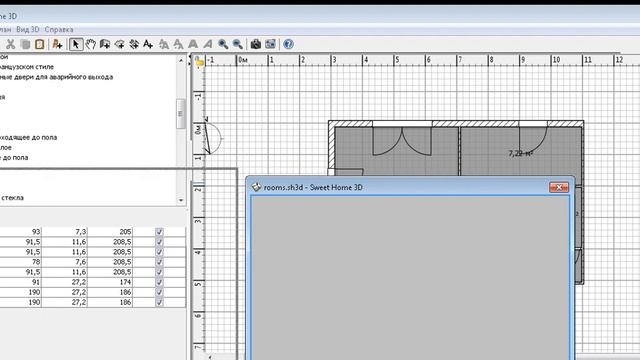This screenshot has width=640, height=360.
Task: Click the first magnifier zoom icon
Action: coord(223,44)
